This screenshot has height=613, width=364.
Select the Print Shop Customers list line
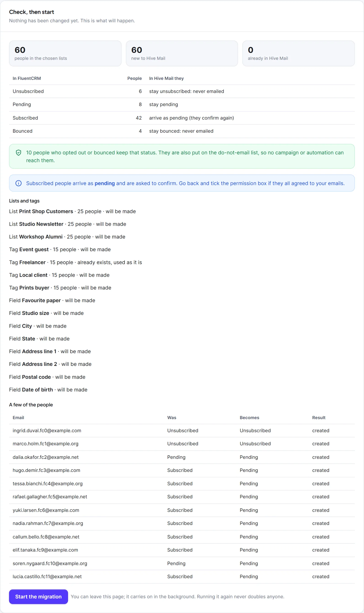pos(72,211)
